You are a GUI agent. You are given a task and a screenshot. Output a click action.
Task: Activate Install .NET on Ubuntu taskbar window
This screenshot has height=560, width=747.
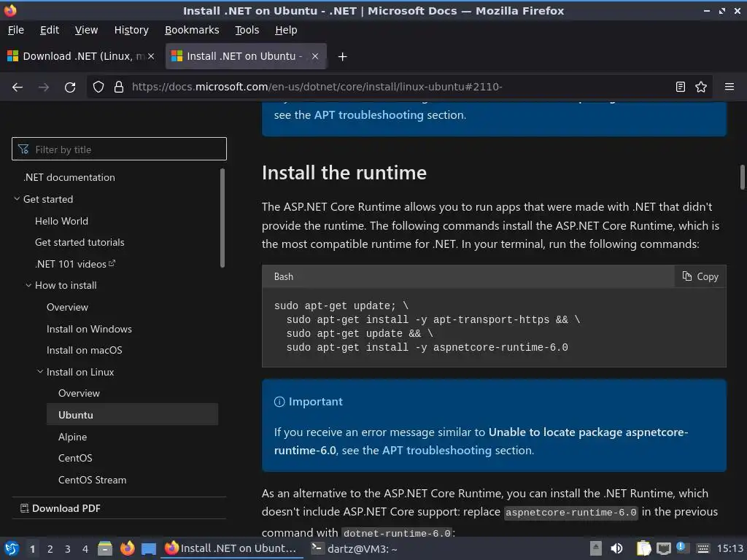232,548
